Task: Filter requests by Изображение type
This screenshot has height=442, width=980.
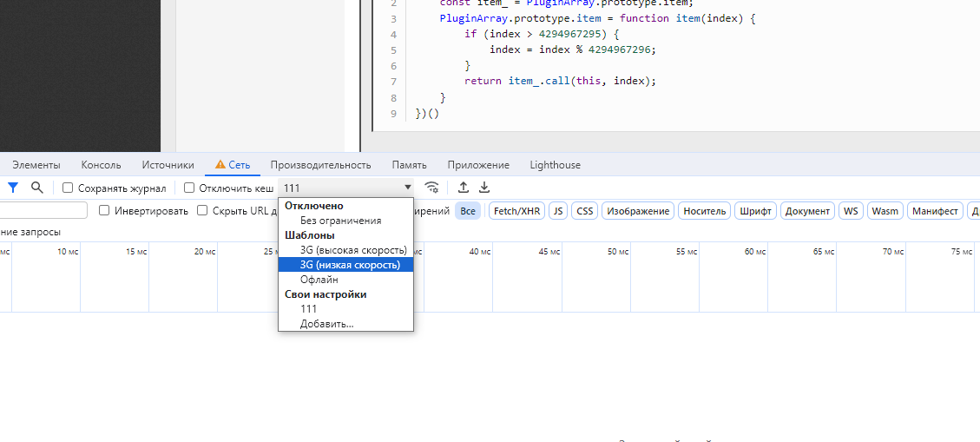Action: (638, 211)
